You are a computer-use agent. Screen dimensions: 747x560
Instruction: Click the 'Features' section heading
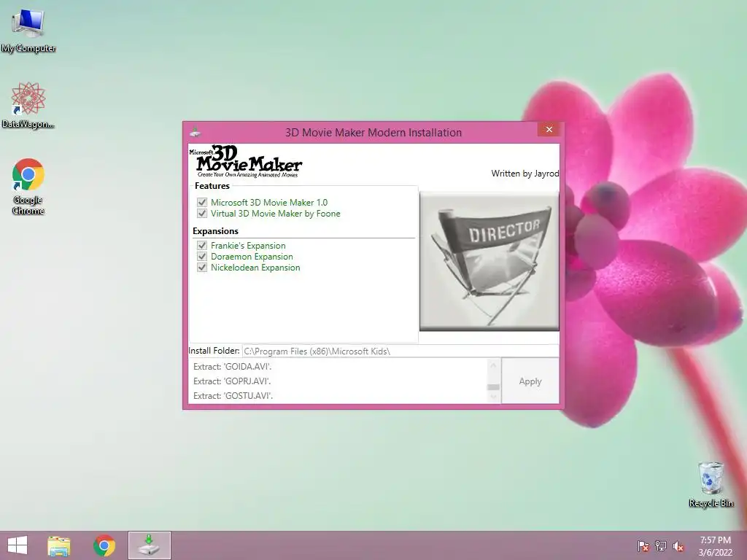pos(212,186)
